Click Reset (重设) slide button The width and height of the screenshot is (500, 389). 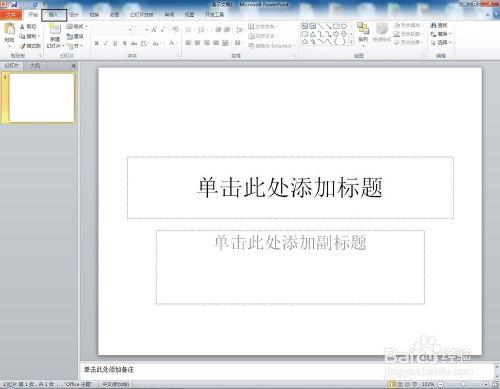(x=75, y=36)
